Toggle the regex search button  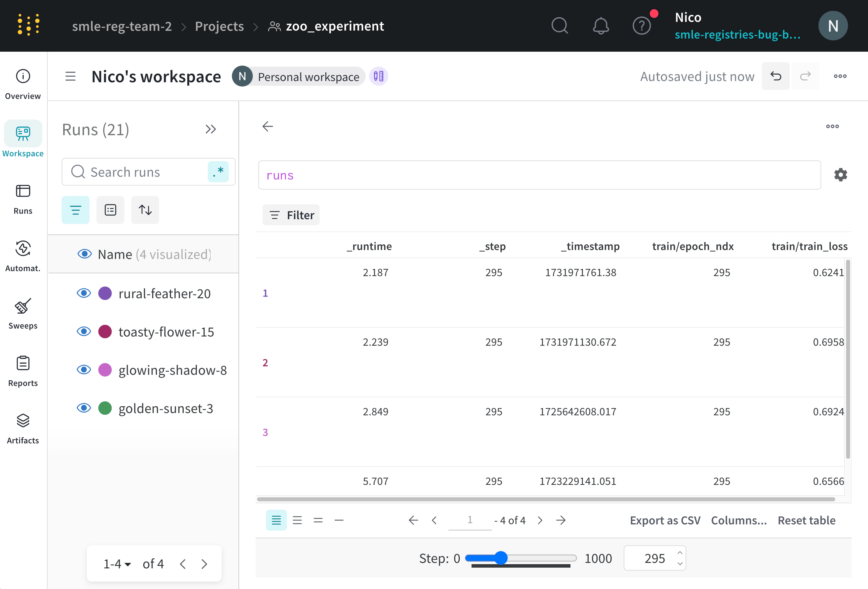[x=218, y=172]
